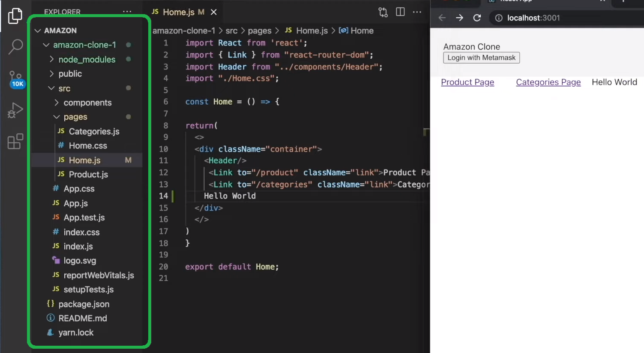Screen dimensions: 644x353
Task: Collapse the pages folder
Action: coord(75,117)
